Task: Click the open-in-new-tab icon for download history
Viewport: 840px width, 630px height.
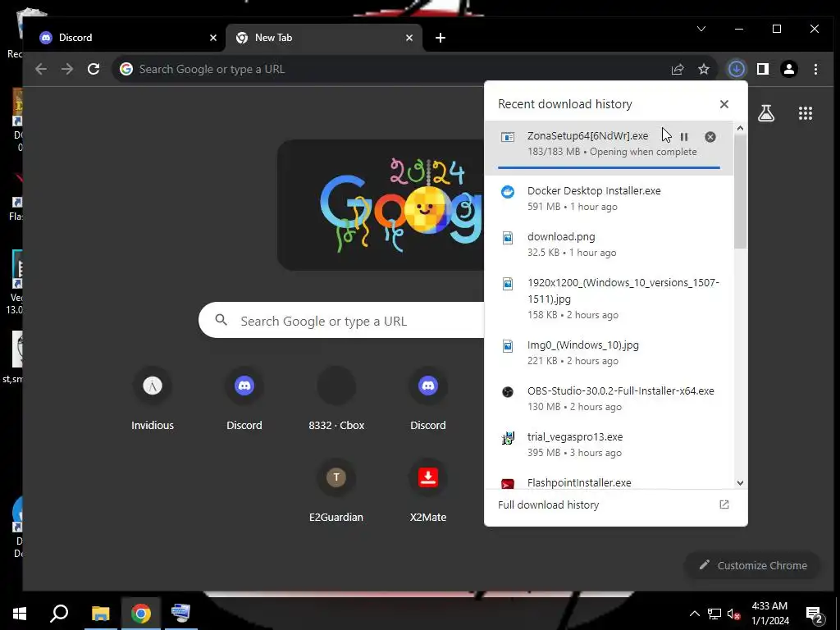Action: tap(724, 504)
